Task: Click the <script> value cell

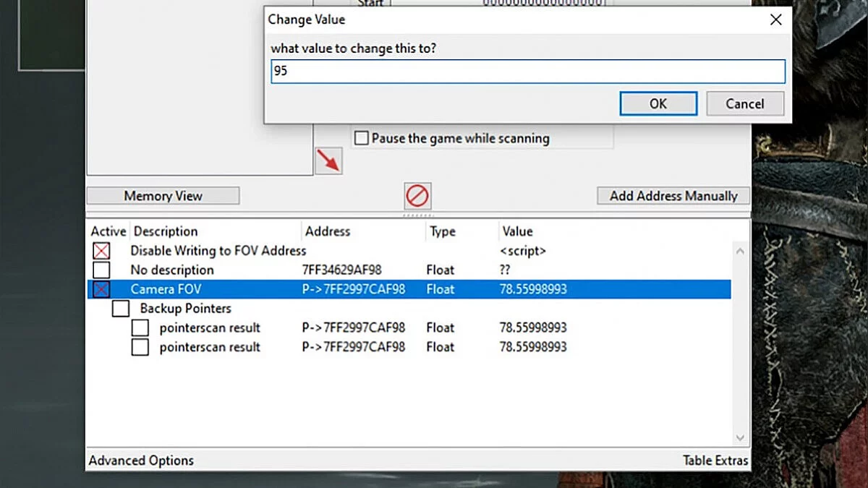Action: 523,251
